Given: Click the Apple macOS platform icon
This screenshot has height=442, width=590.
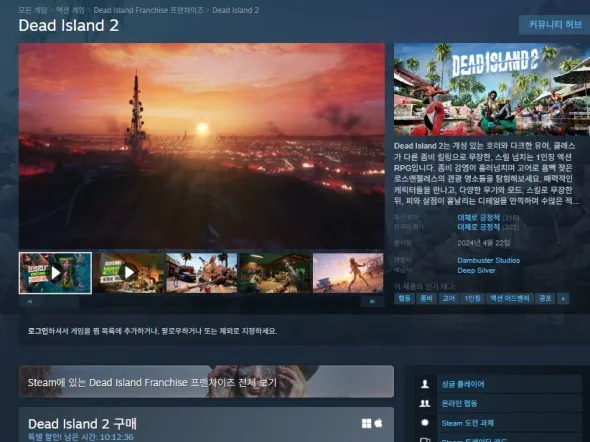Looking at the screenshot, I should pyautogui.click(x=379, y=423).
